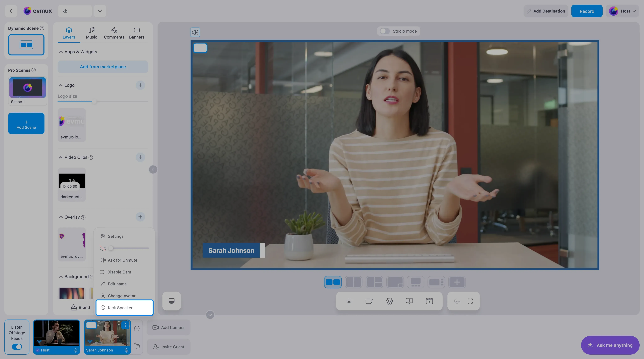
Task: Toggle Listen Offstage Feeds switch
Action: tap(17, 347)
